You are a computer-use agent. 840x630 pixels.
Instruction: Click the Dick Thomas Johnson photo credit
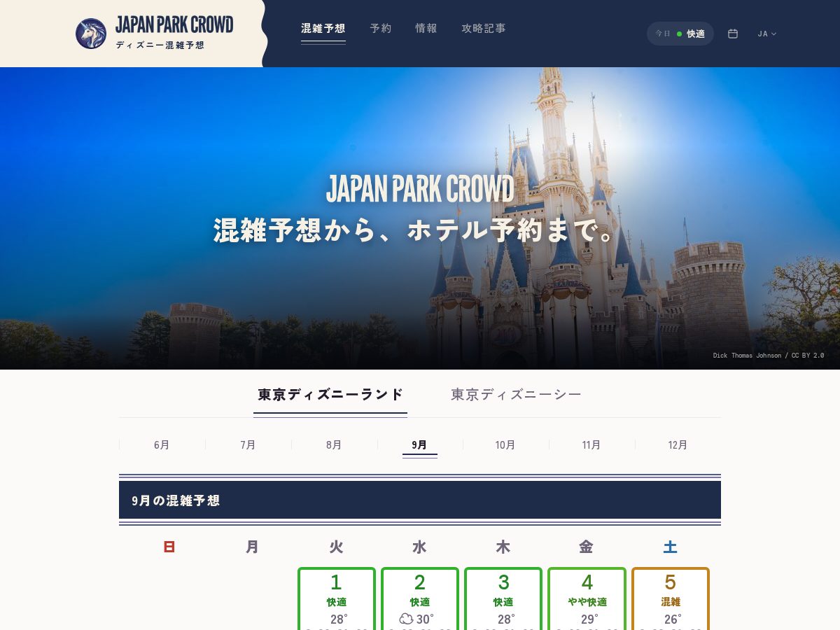click(x=769, y=356)
